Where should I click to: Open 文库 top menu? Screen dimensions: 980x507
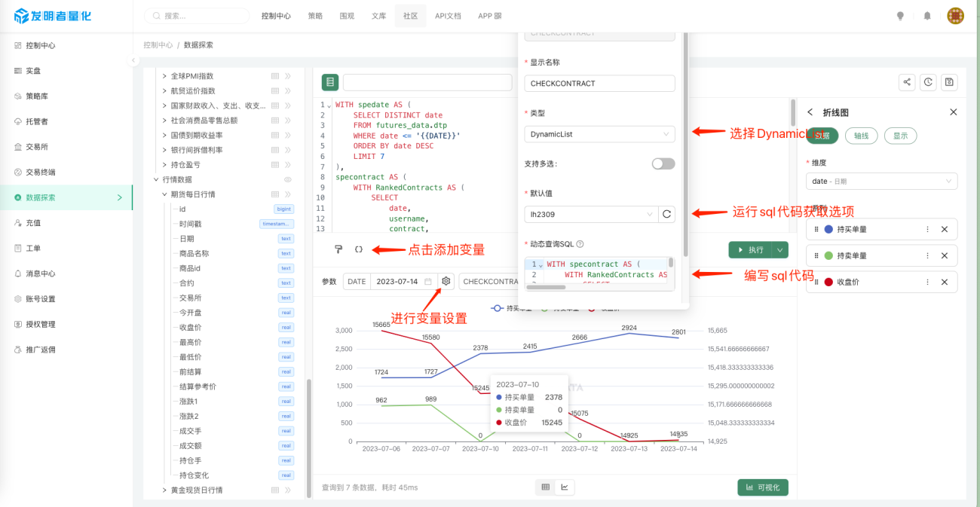point(379,16)
